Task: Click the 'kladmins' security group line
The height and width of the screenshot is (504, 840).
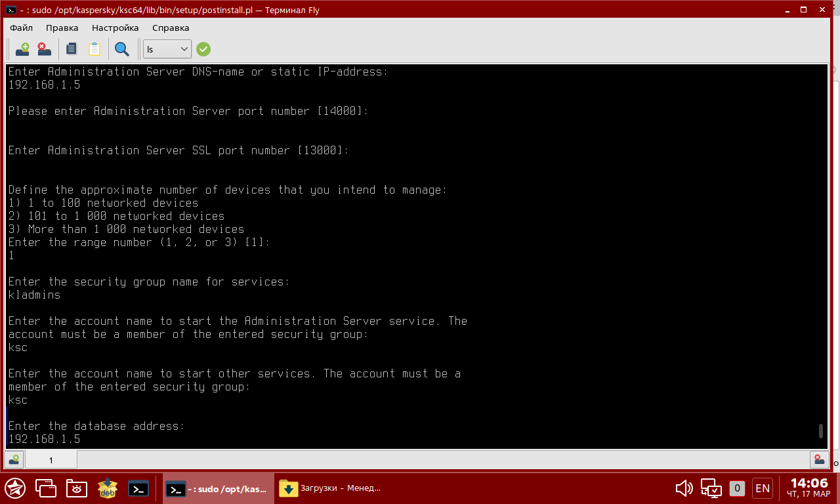Action: pos(34,295)
